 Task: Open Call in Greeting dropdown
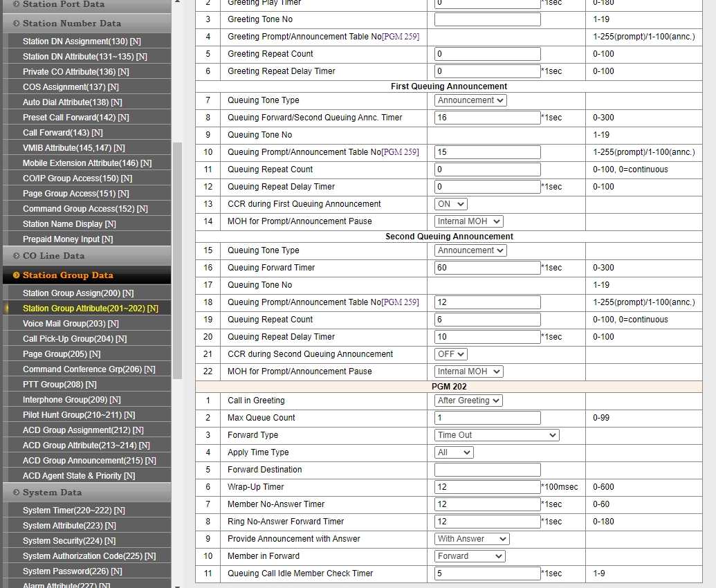pyautogui.click(x=468, y=401)
